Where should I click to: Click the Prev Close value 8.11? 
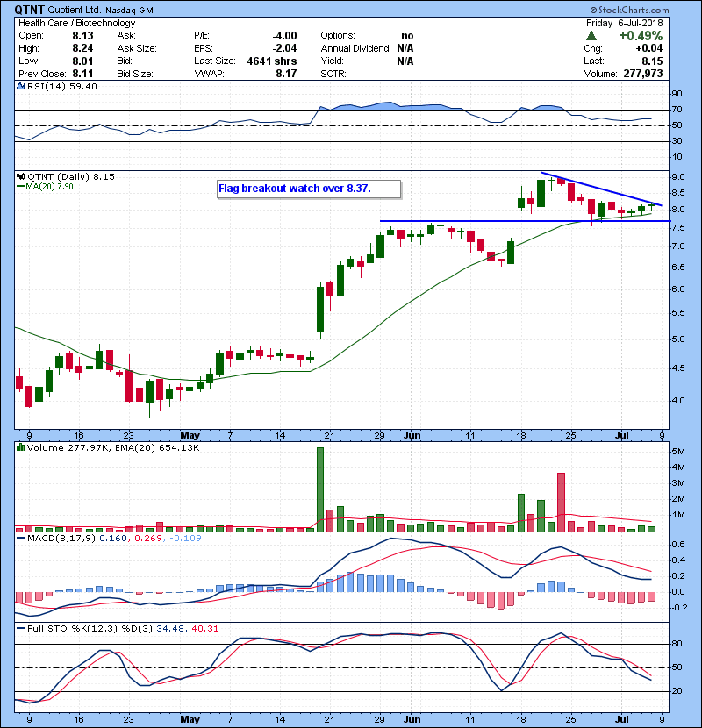[82, 74]
